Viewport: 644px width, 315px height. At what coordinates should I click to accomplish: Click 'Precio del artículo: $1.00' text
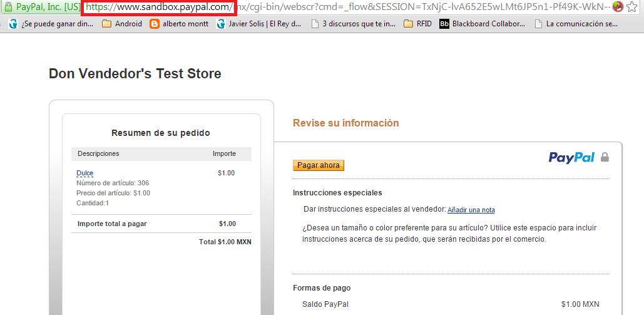[x=113, y=193]
